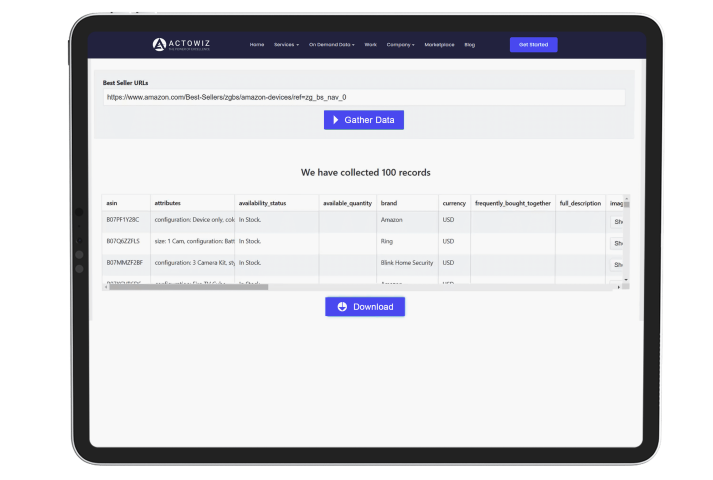Click the available_quantity column header
Viewport: 713px width, 480px height.
[x=347, y=203]
